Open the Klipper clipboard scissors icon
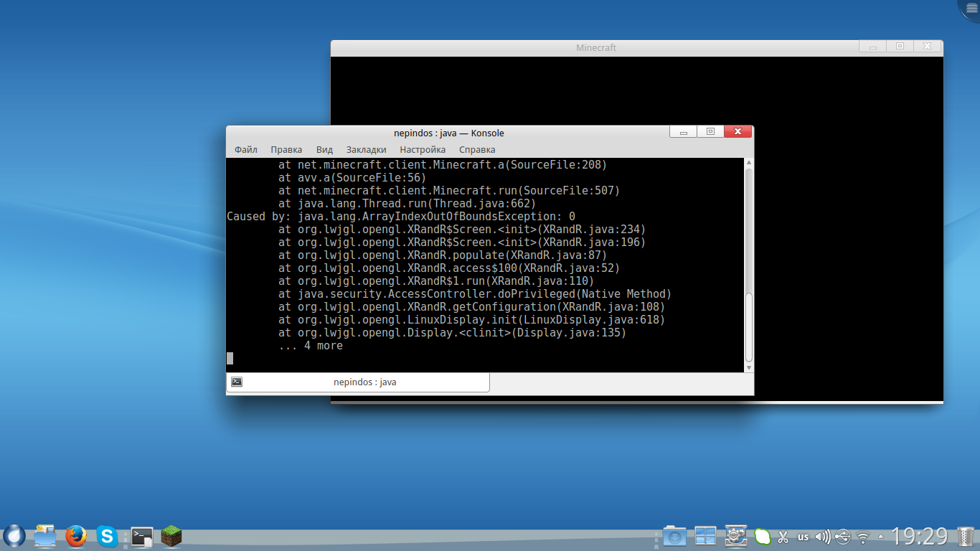Image resolution: width=980 pixels, height=551 pixels. tap(783, 537)
